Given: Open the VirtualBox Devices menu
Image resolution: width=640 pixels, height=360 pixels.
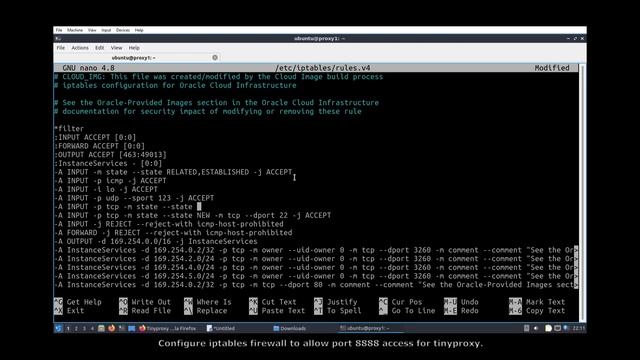Looking at the screenshot, I should point(123,30).
